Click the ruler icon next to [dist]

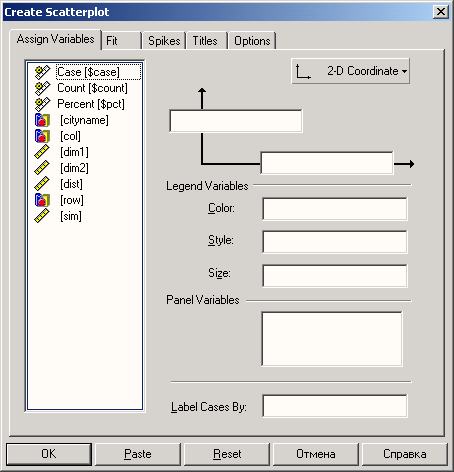[x=42, y=184]
